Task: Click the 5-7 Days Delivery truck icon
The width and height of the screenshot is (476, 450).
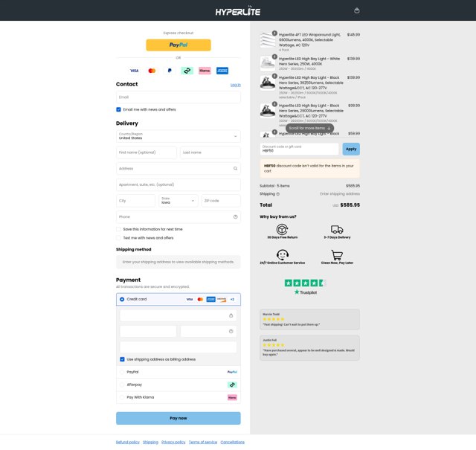Action: pos(337,229)
